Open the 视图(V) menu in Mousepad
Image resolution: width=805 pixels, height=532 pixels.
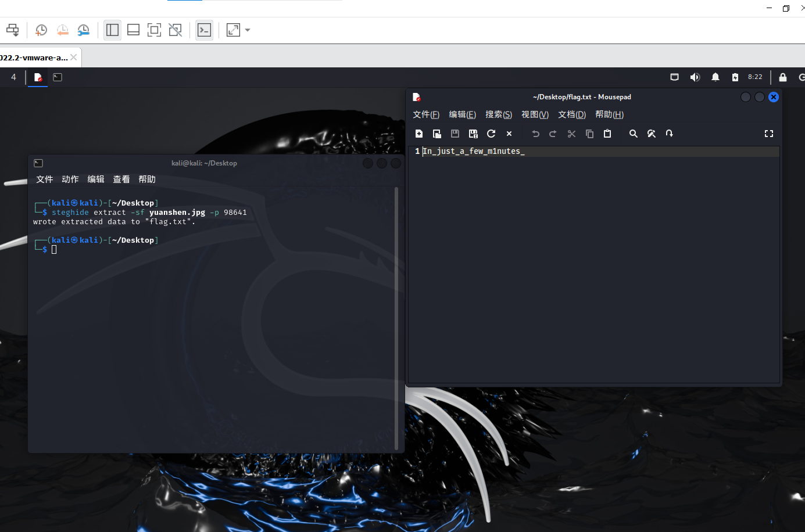click(535, 114)
